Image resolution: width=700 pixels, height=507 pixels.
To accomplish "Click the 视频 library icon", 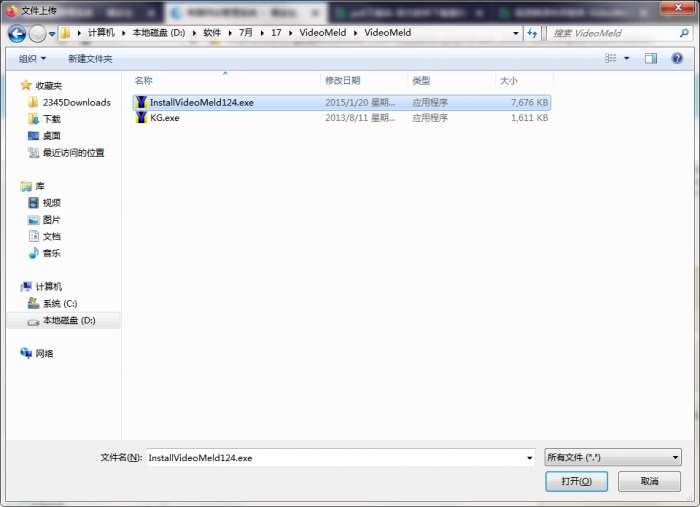I will click(33, 203).
